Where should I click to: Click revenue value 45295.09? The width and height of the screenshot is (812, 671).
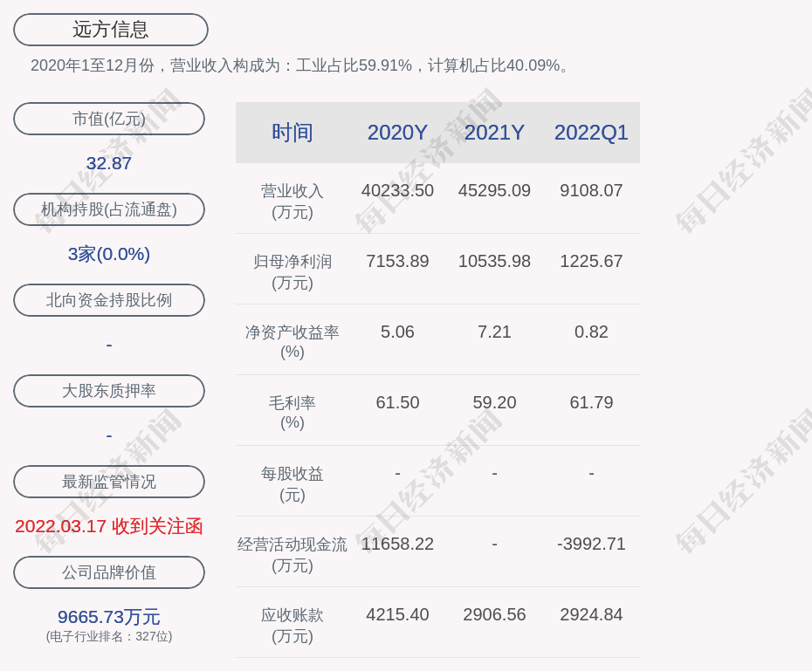tap(494, 190)
